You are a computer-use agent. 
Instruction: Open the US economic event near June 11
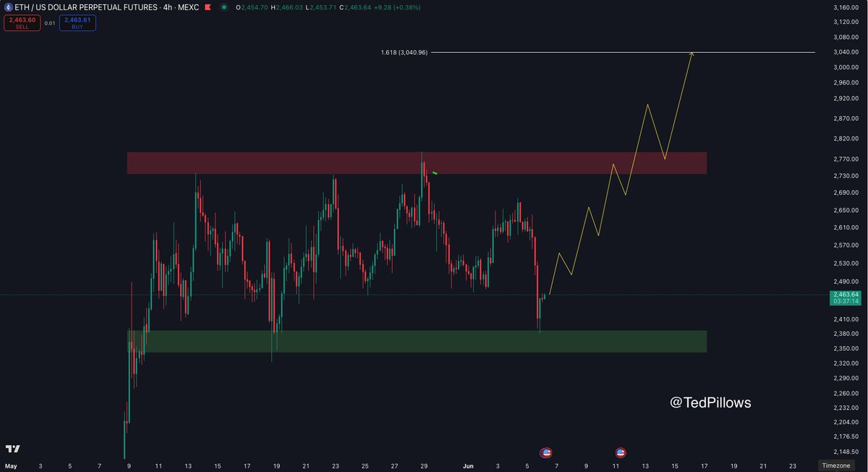[x=620, y=452]
